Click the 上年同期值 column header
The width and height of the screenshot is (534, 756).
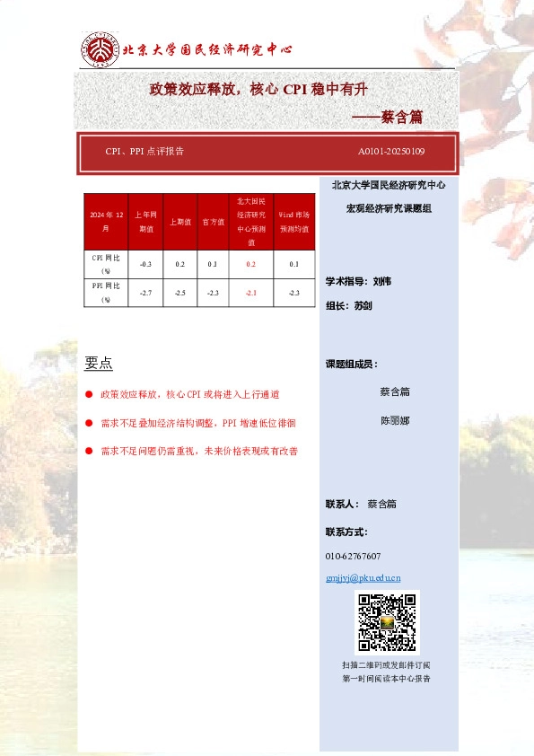(145, 222)
